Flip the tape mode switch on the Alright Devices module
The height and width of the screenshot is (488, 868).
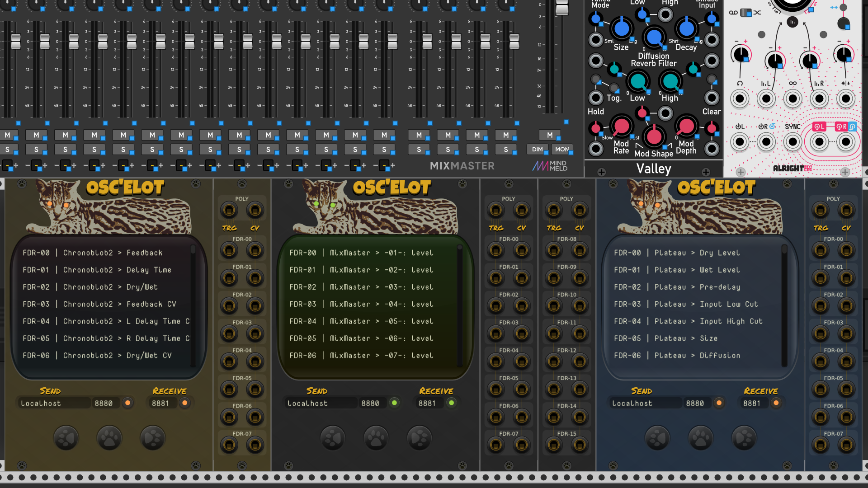click(x=746, y=13)
